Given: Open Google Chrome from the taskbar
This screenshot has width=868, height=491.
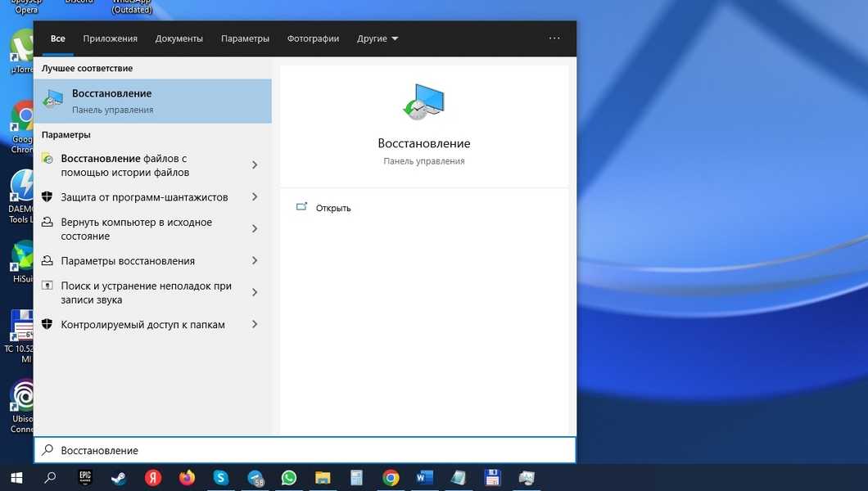Looking at the screenshot, I should (391, 478).
